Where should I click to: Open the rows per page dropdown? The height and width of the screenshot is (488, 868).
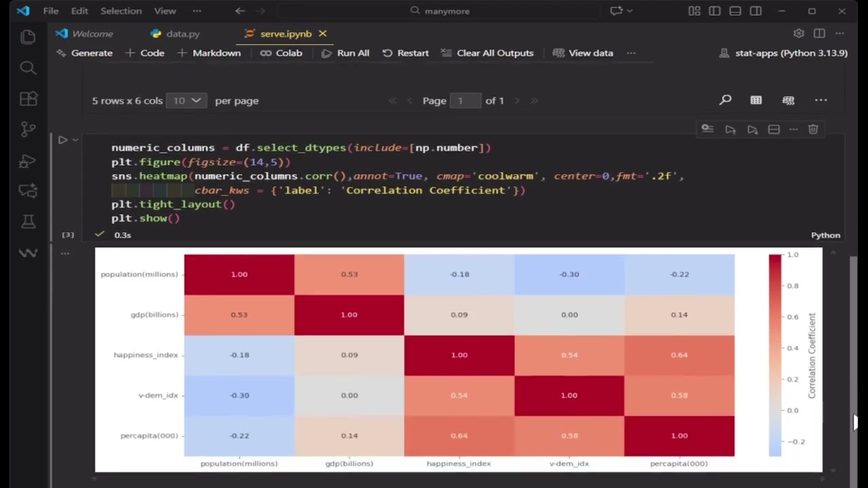coord(186,100)
